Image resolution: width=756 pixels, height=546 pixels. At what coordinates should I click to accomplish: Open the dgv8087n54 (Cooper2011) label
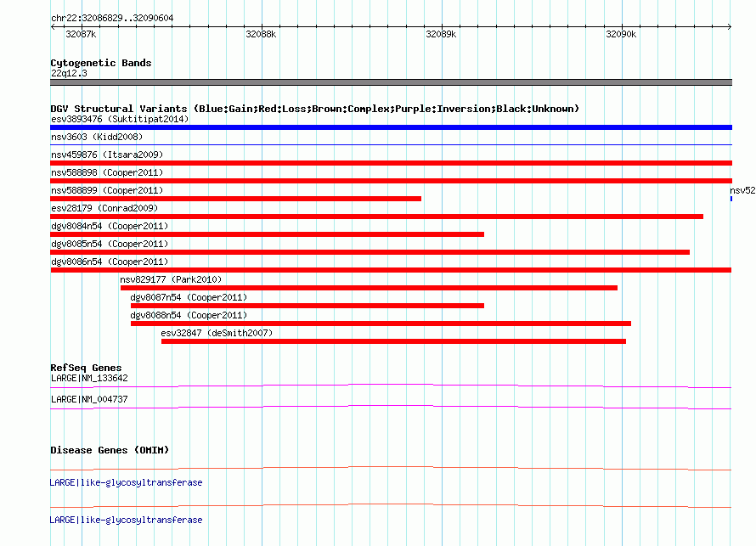tap(189, 297)
